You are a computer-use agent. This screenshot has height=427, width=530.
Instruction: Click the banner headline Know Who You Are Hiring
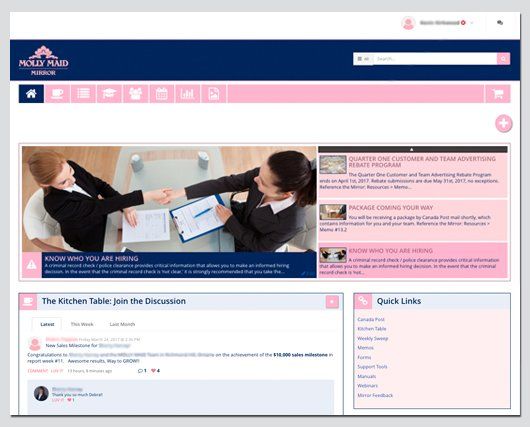91,259
